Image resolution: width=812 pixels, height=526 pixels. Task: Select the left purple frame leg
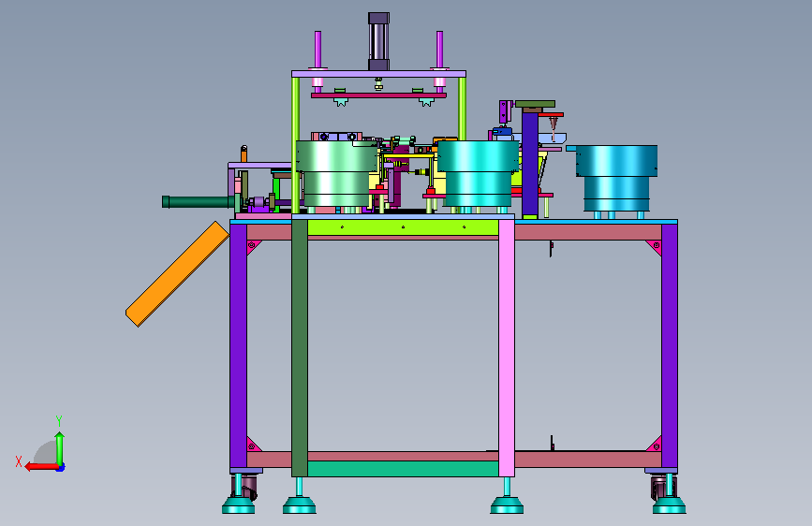click(x=238, y=345)
